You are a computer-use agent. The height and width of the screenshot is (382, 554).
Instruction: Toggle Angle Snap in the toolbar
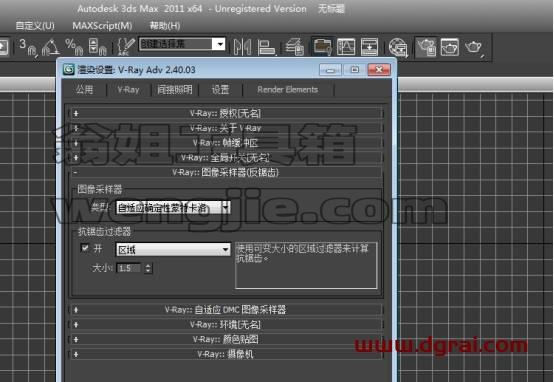pos(51,47)
